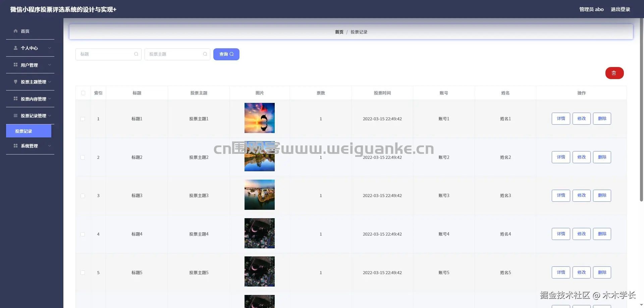This screenshot has height=308, width=644.
Task: Check the checkbox for row 标题3
Action: [83, 196]
